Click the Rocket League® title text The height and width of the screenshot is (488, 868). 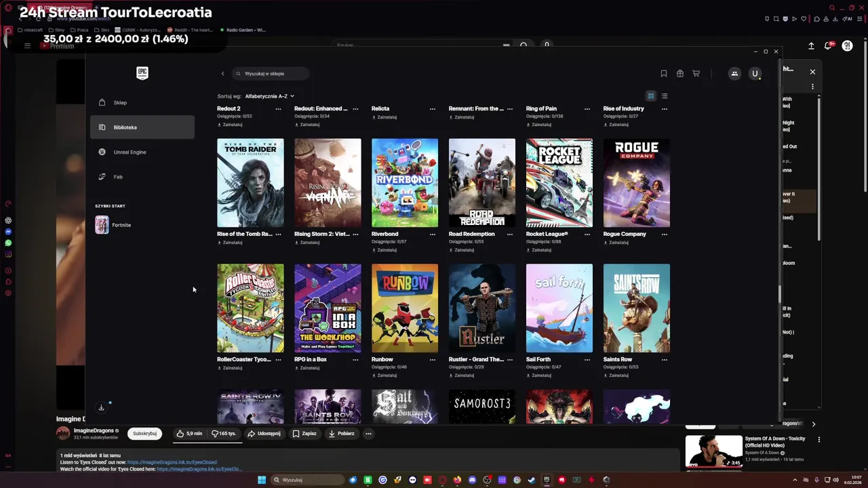pos(547,234)
